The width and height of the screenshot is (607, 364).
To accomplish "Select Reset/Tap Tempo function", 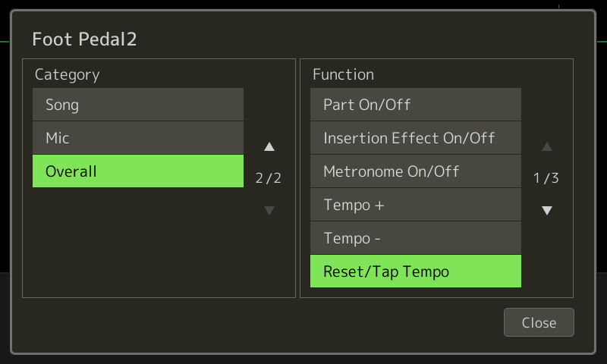I will (415, 271).
